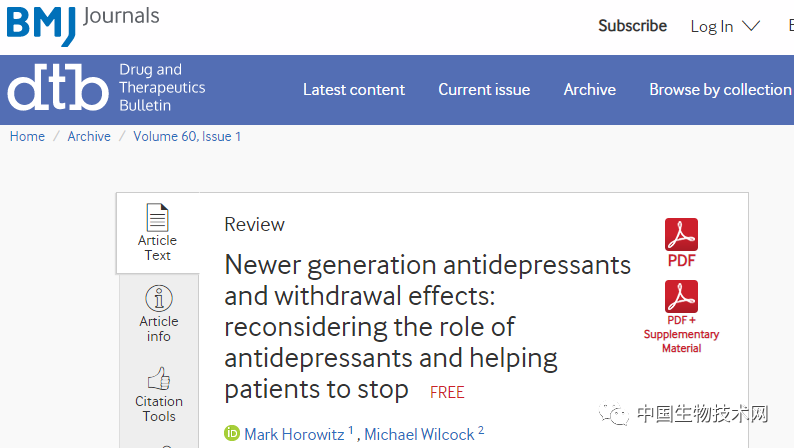Viewport: 794px width, 448px height.
Task: Click the dtb Drug and Therapeutics Bulletin logo
Action: pyautogui.click(x=107, y=88)
